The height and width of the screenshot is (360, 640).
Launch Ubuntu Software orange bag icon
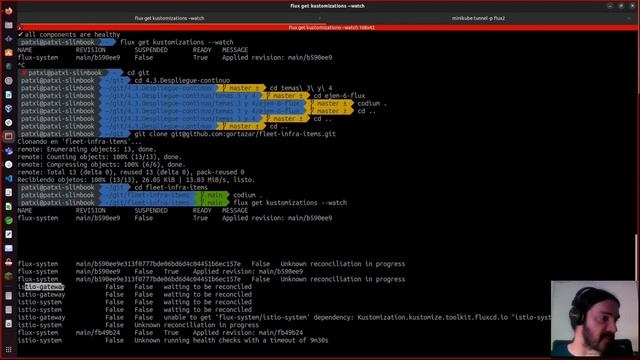tap(9, 53)
